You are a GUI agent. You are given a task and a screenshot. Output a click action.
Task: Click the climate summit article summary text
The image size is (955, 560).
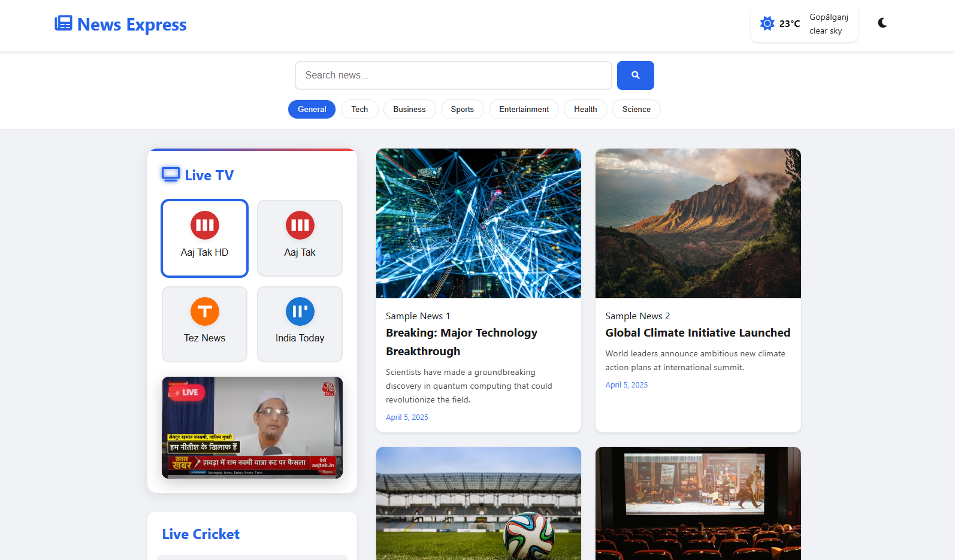pyautogui.click(x=695, y=361)
